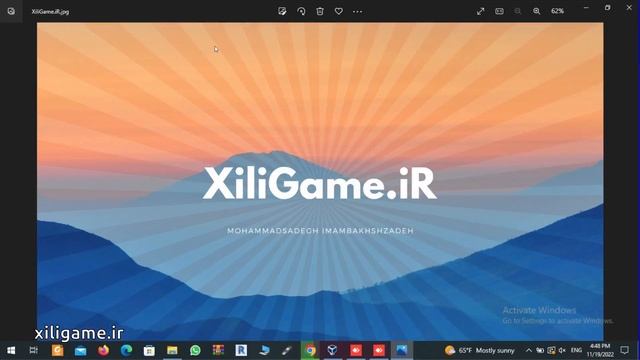Open WinRAR books icon on taskbar

coord(218,350)
